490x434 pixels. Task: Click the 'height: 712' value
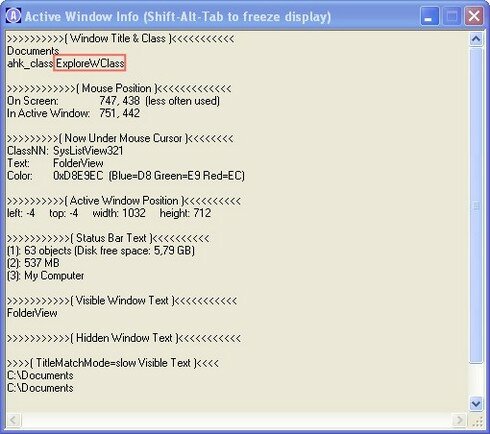click(185, 213)
